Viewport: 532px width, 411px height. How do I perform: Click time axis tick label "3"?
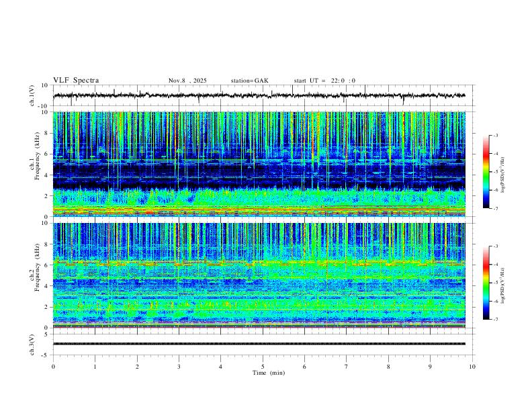click(179, 367)
